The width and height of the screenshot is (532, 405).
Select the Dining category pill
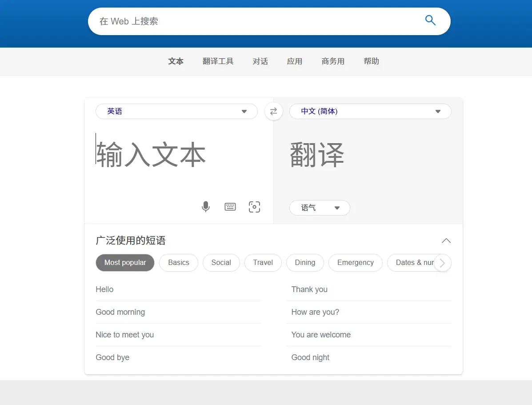[x=305, y=263]
